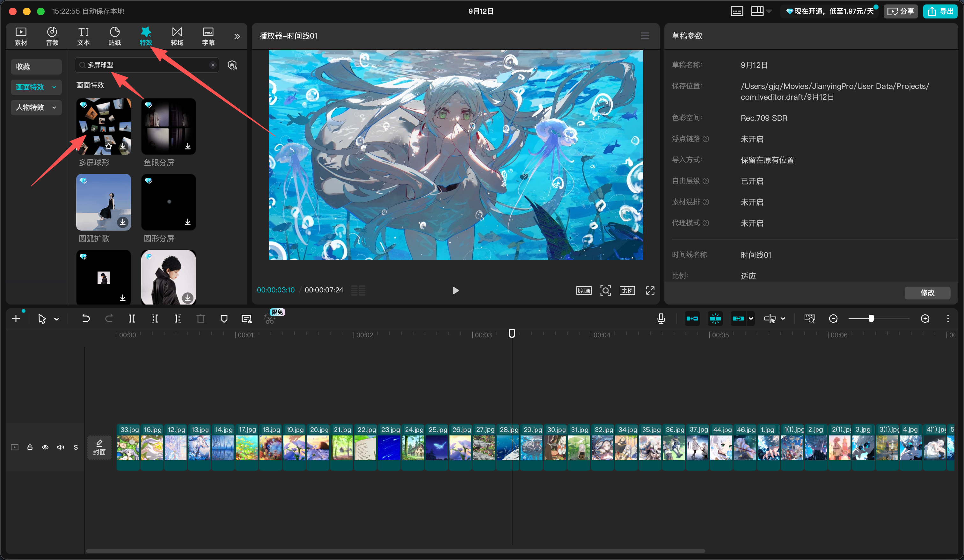Open the 转场 transitions tab
Image resolution: width=964 pixels, height=560 pixels.
[x=177, y=36]
